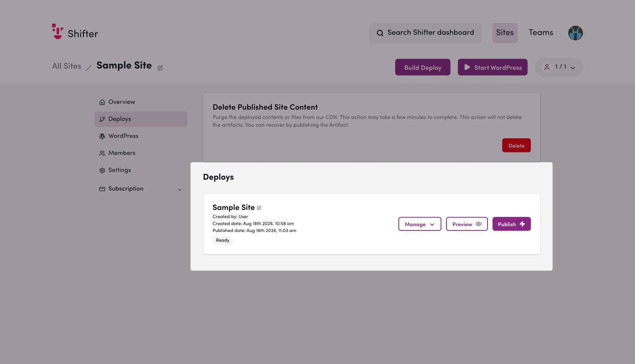The image size is (635, 364).
Task: Open Members in the sidebar
Action: (141, 153)
